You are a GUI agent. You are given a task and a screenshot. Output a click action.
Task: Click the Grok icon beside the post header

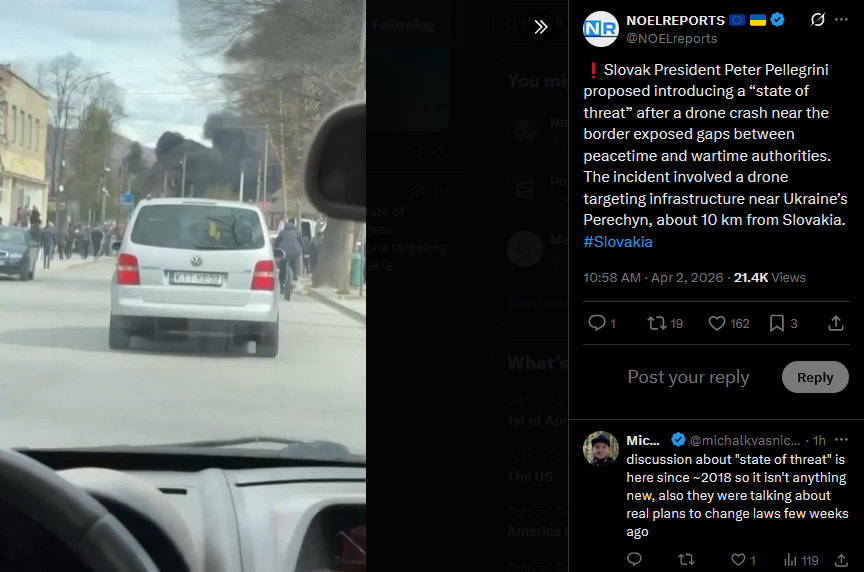point(818,20)
